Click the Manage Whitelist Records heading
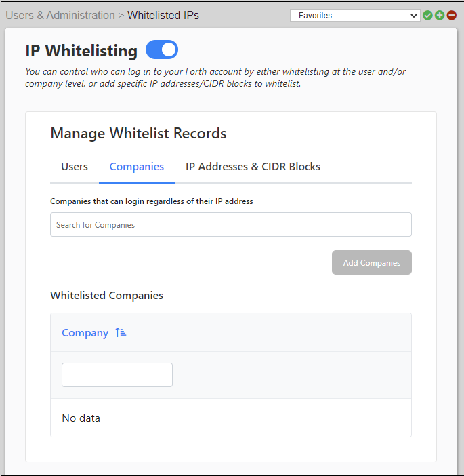 click(x=139, y=134)
